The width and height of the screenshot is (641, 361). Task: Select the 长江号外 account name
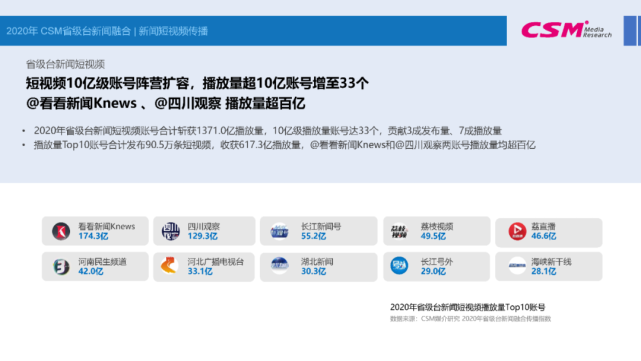point(437,262)
